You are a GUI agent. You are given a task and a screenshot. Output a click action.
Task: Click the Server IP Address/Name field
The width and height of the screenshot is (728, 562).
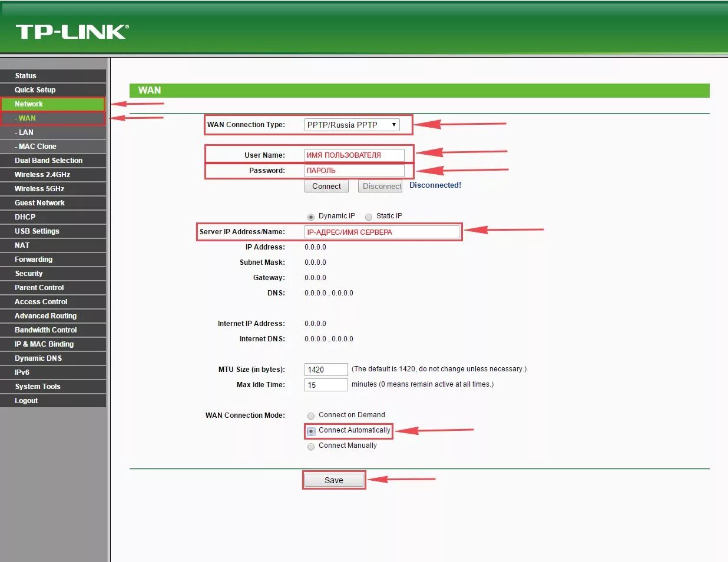click(382, 232)
